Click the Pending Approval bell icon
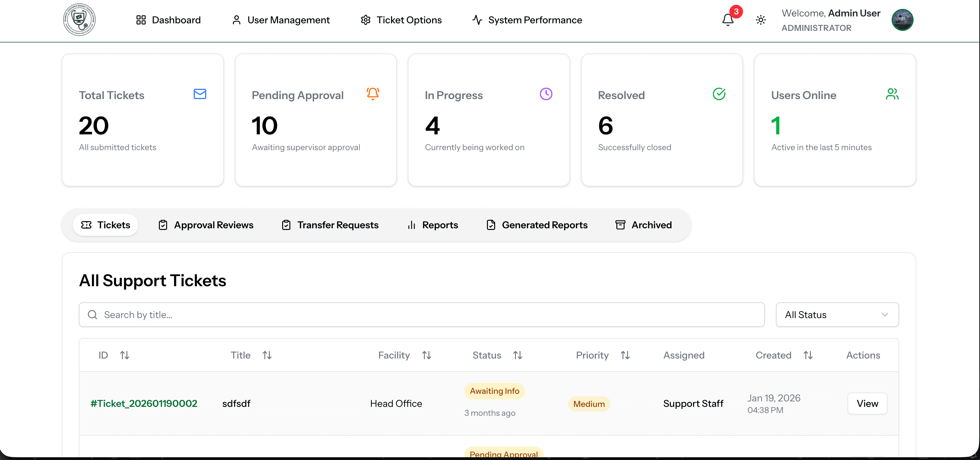The height and width of the screenshot is (460, 980). (373, 94)
